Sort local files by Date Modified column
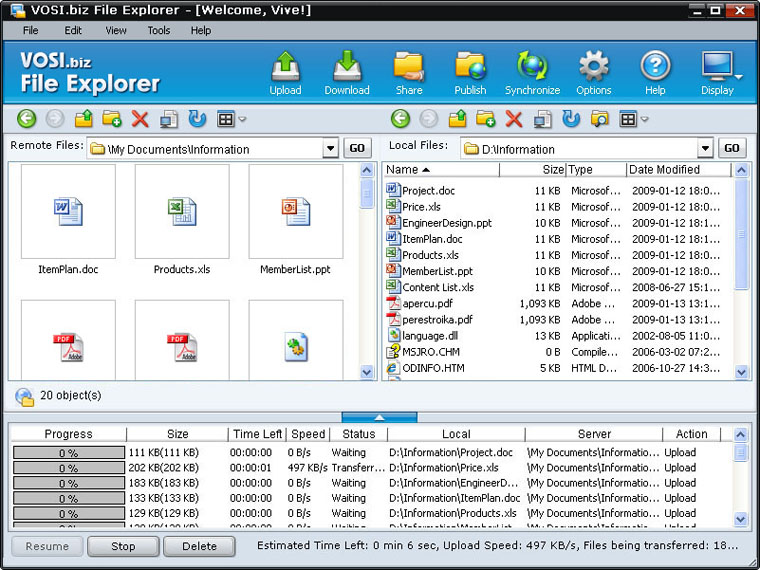760x570 pixels. point(678,170)
